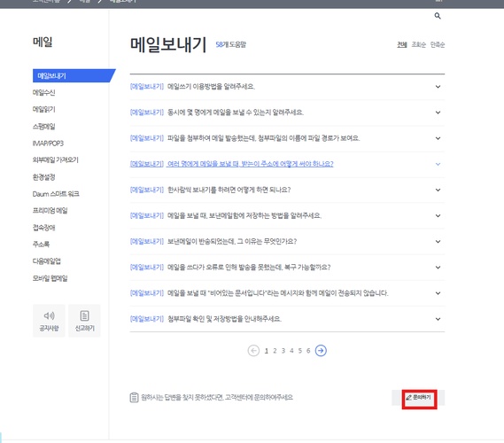504x443 pixels.
Task: Go to page 4 in pagination
Action: (291, 351)
